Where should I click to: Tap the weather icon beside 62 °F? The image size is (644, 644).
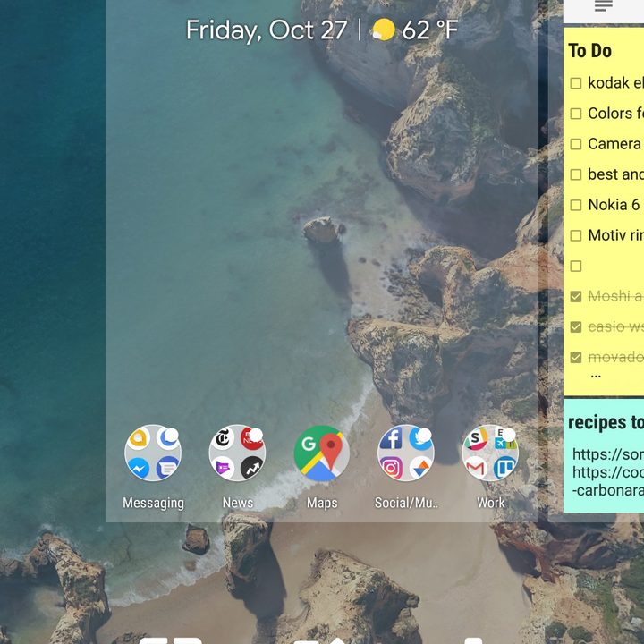(x=384, y=30)
